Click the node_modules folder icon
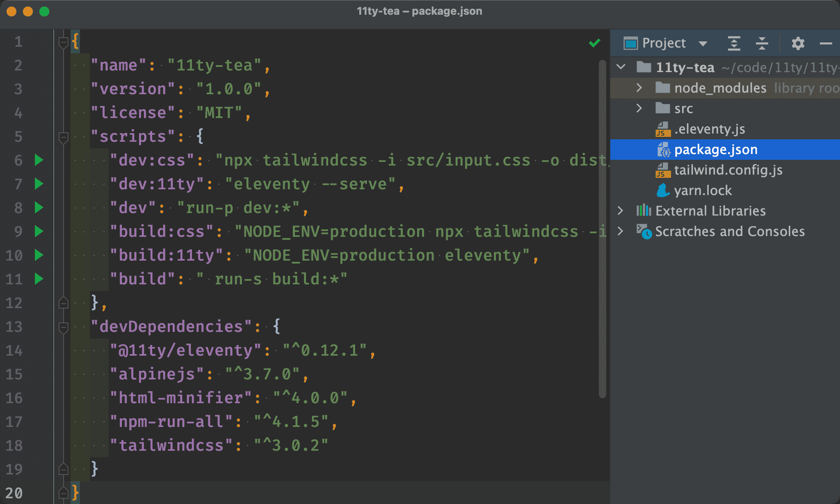The height and width of the screenshot is (504, 840). coord(662,87)
